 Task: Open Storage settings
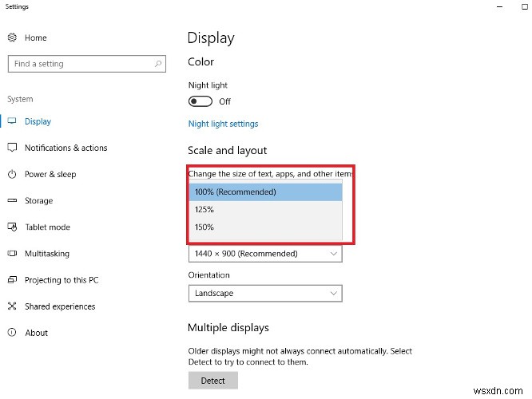(38, 200)
